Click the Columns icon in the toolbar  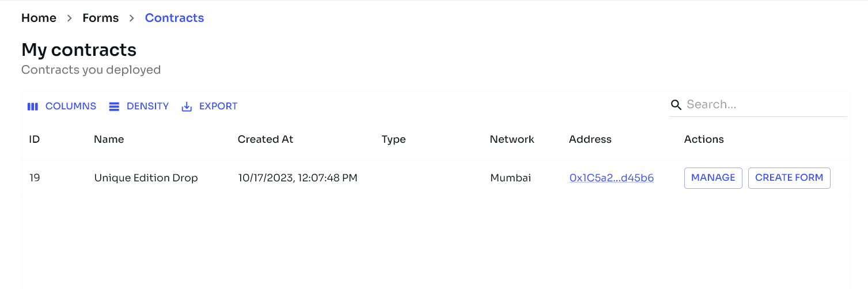click(x=33, y=107)
